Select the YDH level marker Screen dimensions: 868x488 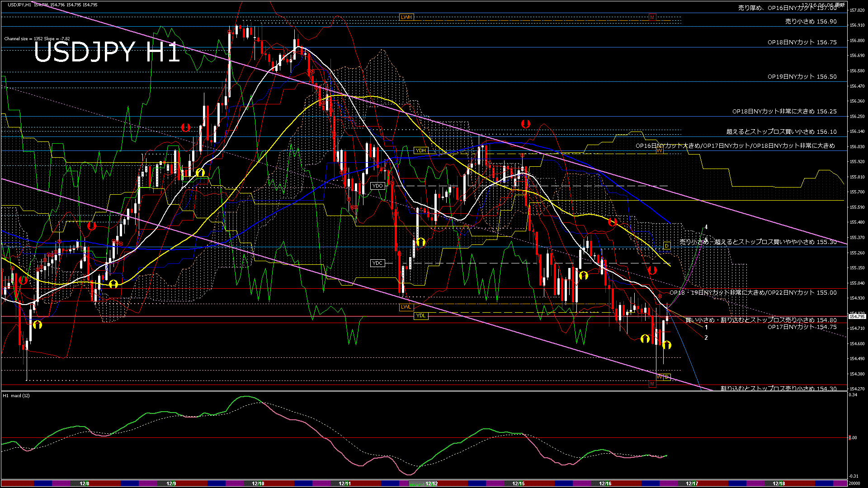[x=420, y=150]
